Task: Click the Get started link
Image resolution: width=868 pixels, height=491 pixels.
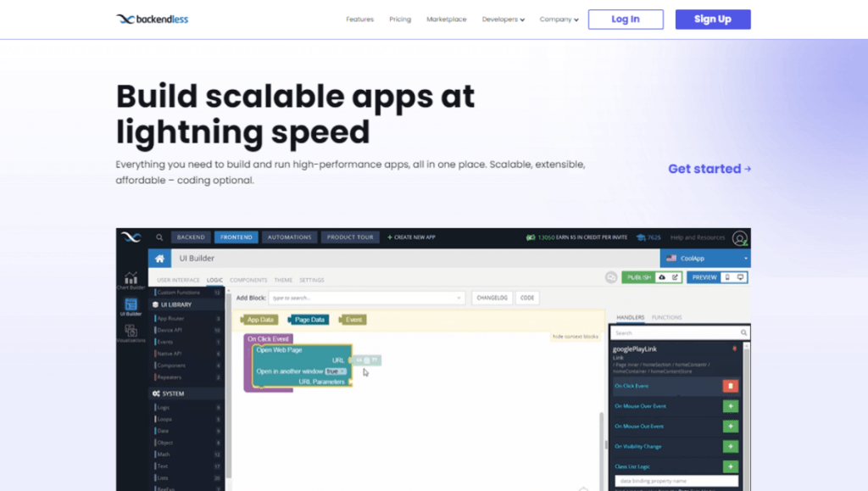Action: 709,169
